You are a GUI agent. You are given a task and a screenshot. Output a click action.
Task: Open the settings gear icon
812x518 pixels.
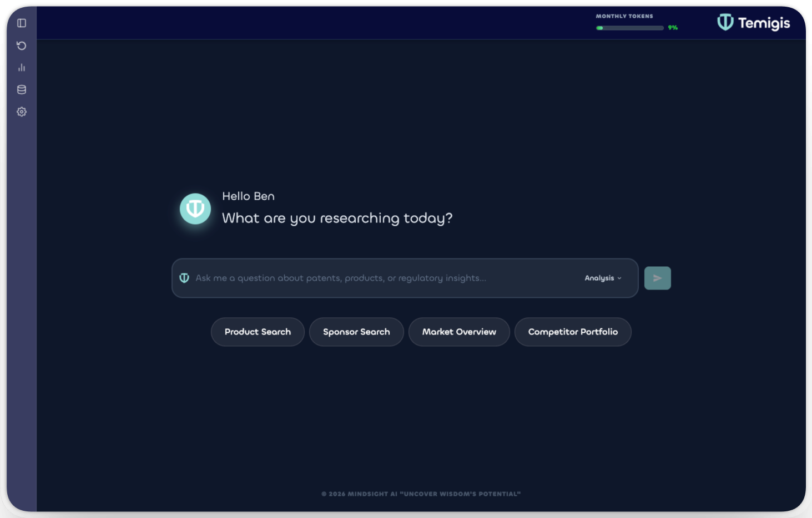22,111
